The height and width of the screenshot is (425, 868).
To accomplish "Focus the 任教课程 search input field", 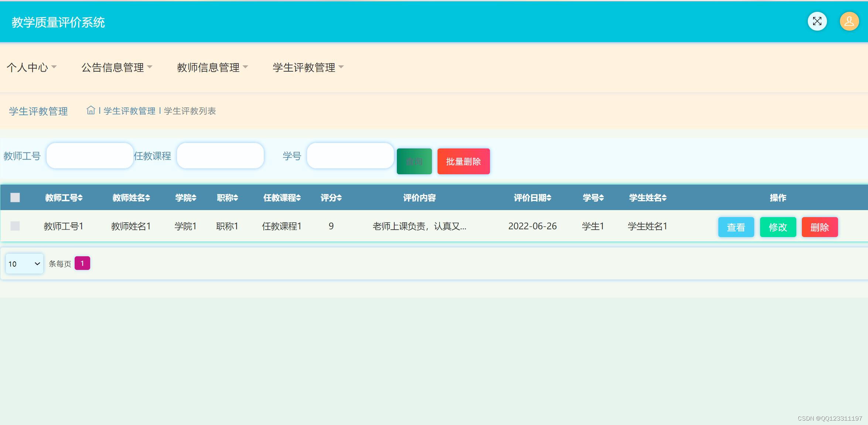I will [x=220, y=156].
